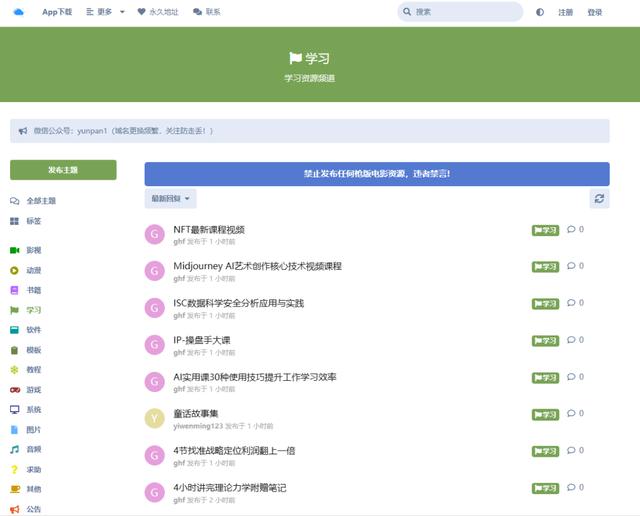The width and height of the screenshot is (640, 516).
Task: Click the 发布主题 button
Action: 63,170
